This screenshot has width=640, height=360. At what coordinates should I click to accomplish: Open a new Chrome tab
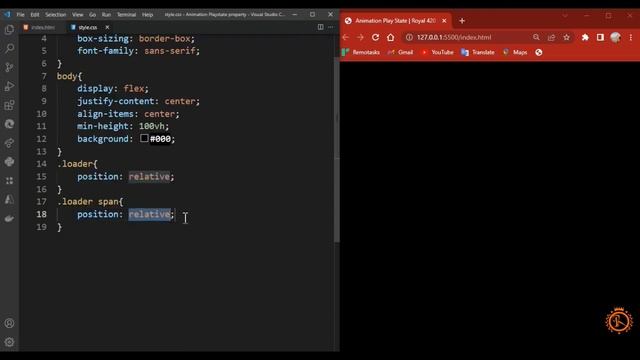[x=462, y=20]
